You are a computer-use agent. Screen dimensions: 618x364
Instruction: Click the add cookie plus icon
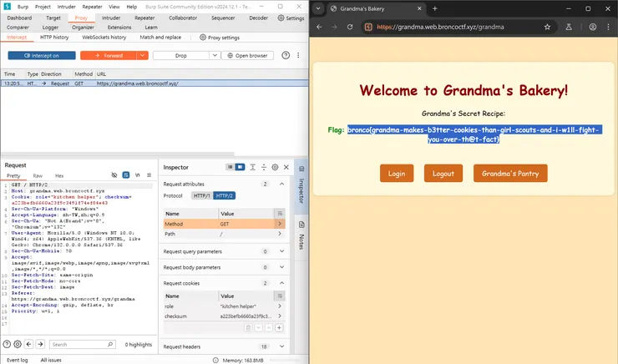pos(279,327)
